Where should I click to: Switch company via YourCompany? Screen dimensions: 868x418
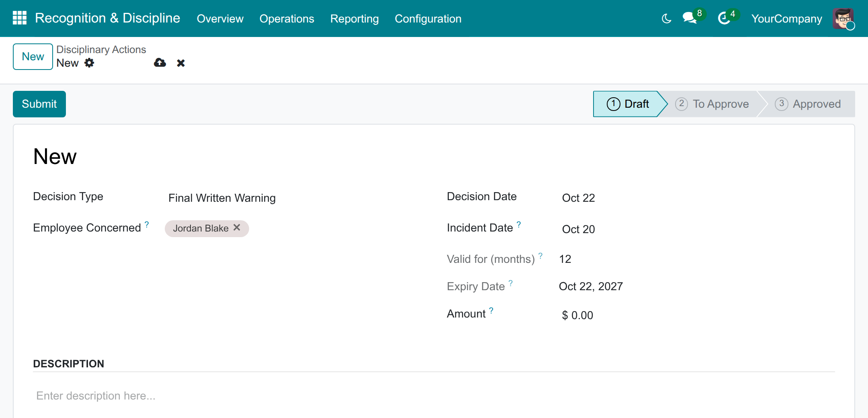787,18
